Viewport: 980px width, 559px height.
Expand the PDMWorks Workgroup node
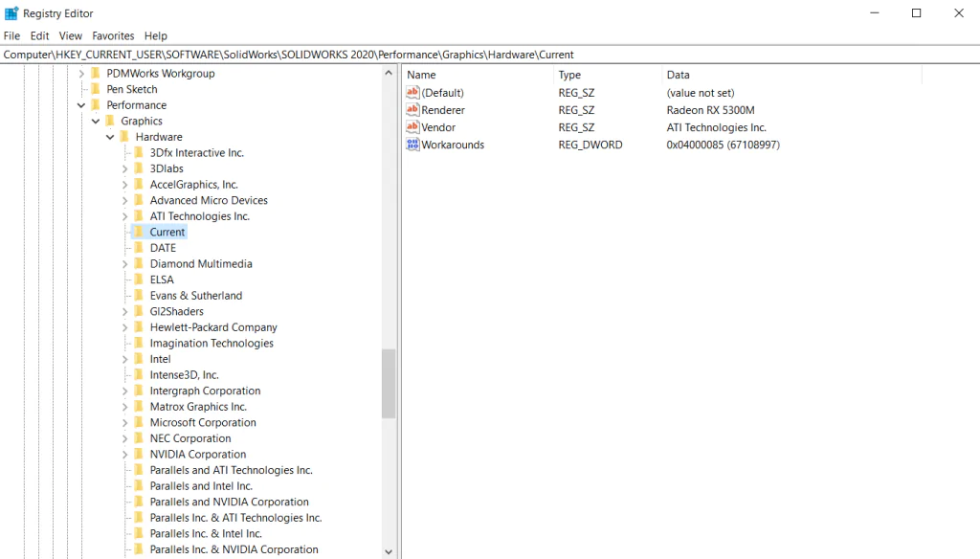click(x=81, y=73)
